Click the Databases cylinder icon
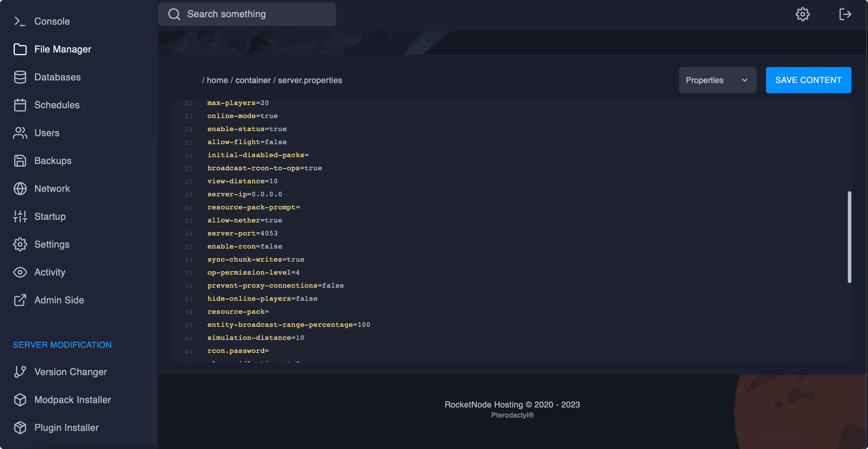The width and height of the screenshot is (868, 449). click(x=20, y=77)
